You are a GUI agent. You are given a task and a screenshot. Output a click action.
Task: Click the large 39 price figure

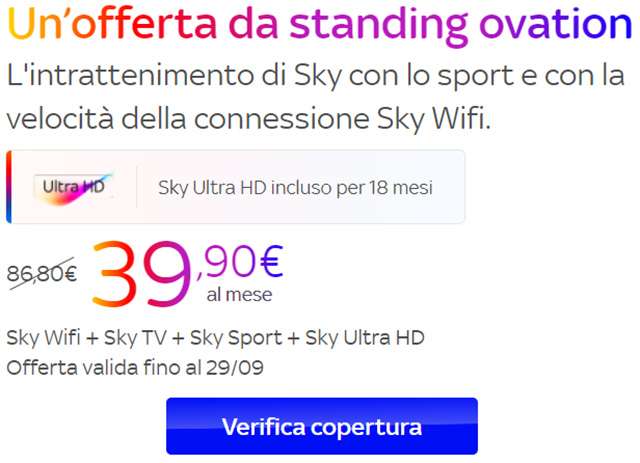pos(142,274)
